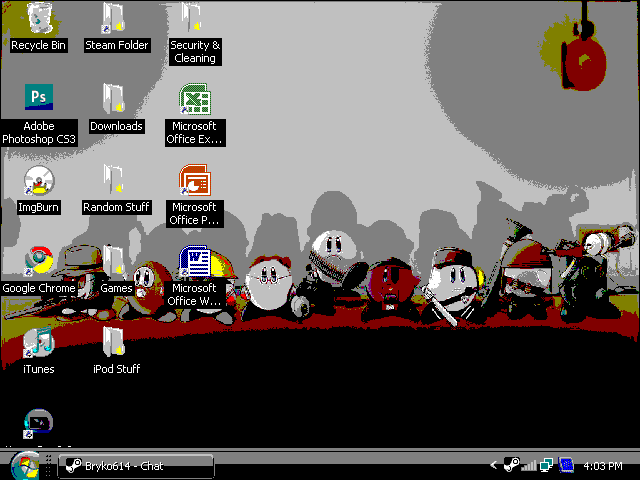Click the Steam tray icon
This screenshot has width=640, height=480.
point(511,466)
